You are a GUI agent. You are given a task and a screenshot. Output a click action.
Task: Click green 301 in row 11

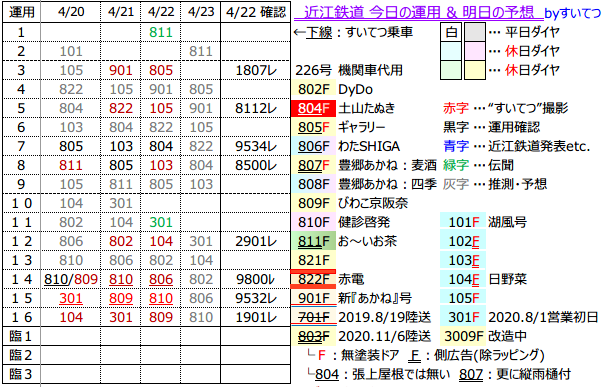tap(161, 223)
